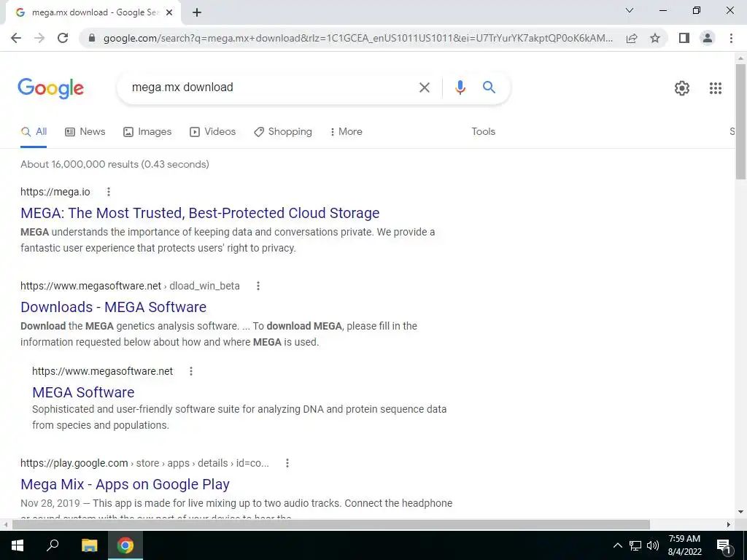Image resolution: width=747 pixels, height=560 pixels.
Task: Toggle the Chrome side panel
Action: click(x=684, y=38)
